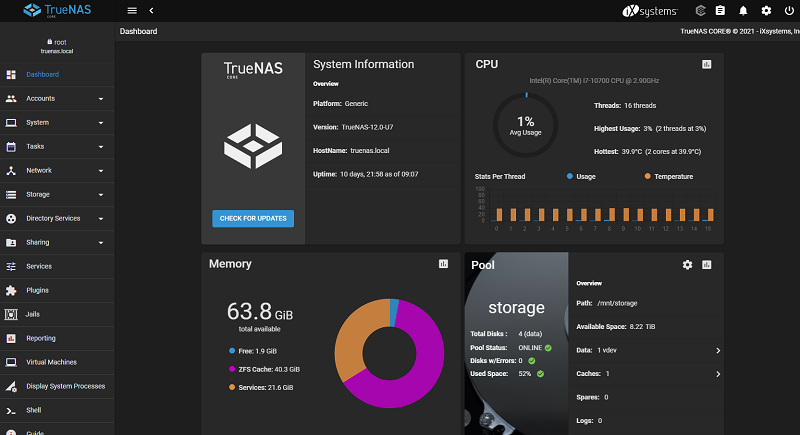Click the Jails icon in sidebar
This screenshot has height=435, width=800.
tap(11, 314)
